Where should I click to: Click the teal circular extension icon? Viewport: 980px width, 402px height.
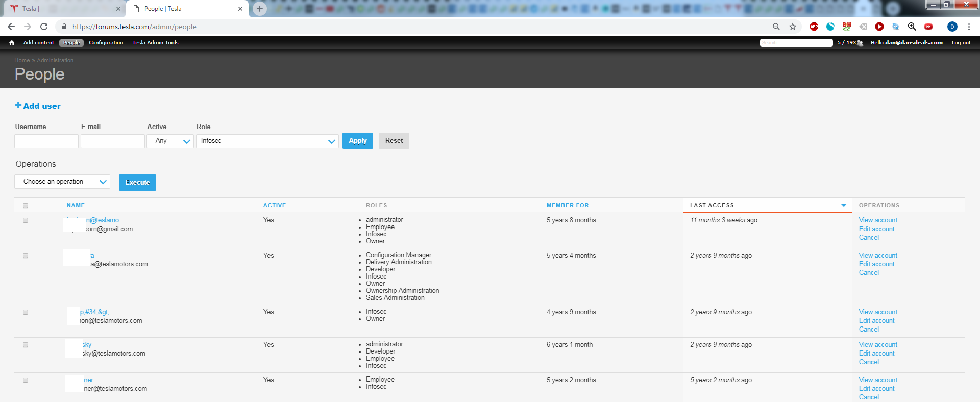pyautogui.click(x=830, y=27)
